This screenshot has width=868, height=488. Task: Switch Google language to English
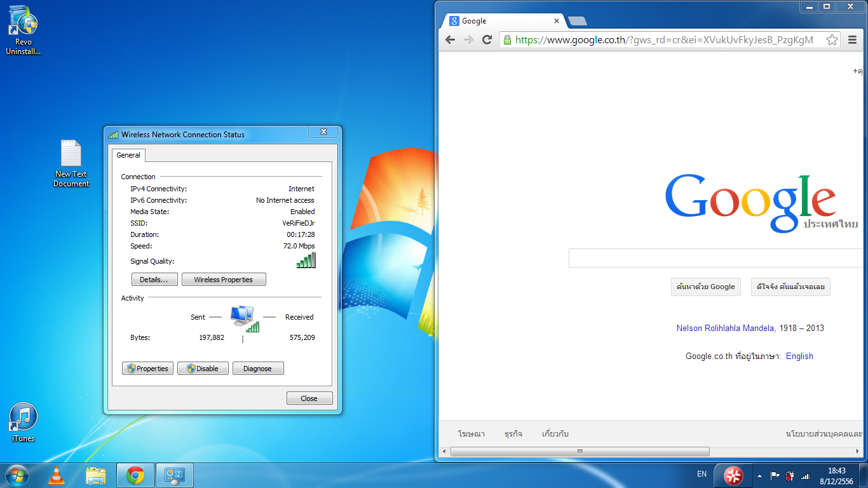[799, 356]
